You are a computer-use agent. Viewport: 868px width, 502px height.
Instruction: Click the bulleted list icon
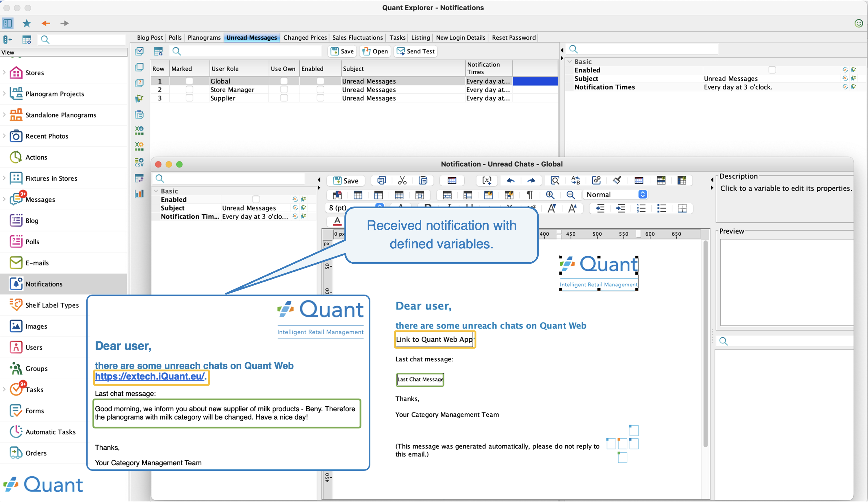pyautogui.click(x=662, y=208)
